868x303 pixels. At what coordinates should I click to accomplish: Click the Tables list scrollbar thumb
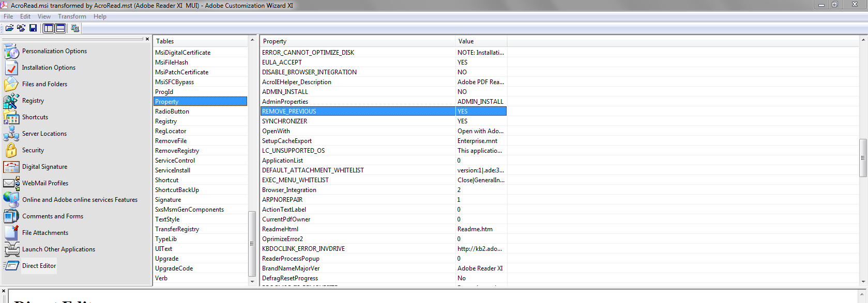[252, 244]
